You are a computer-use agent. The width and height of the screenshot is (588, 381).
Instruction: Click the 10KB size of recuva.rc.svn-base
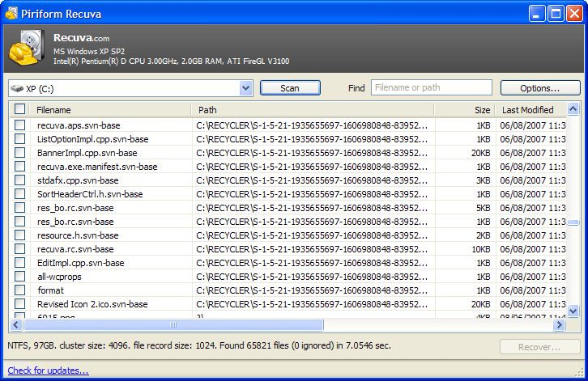coord(481,249)
